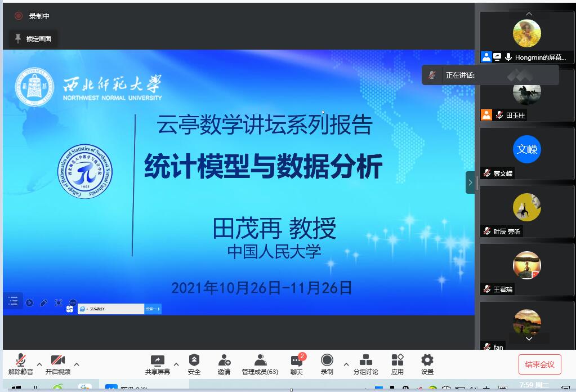
Task: Click the pen annotation tool on slide
Action: (x=43, y=303)
